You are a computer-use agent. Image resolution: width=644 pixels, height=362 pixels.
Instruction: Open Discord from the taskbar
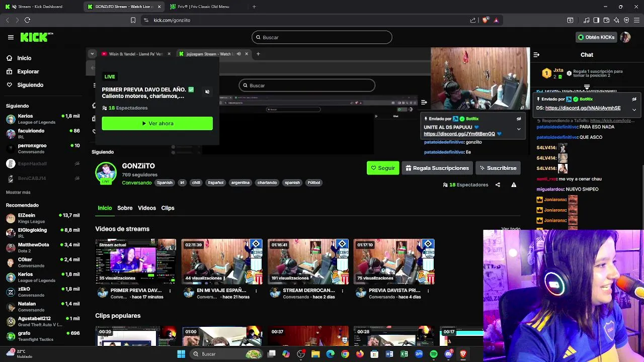pyautogui.click(x=448, y=354)
